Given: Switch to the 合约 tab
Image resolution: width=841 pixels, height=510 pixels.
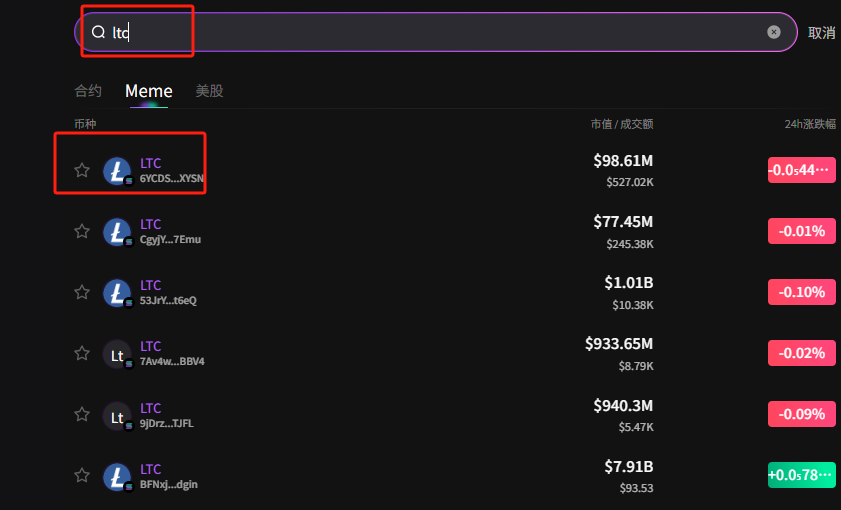Looking at the screenshot, I should click(88, 91).
